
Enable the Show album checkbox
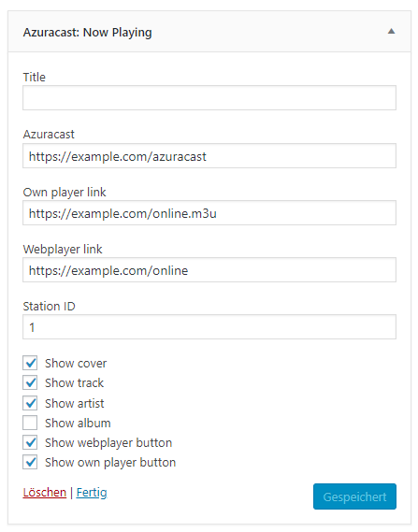point(30,423)
